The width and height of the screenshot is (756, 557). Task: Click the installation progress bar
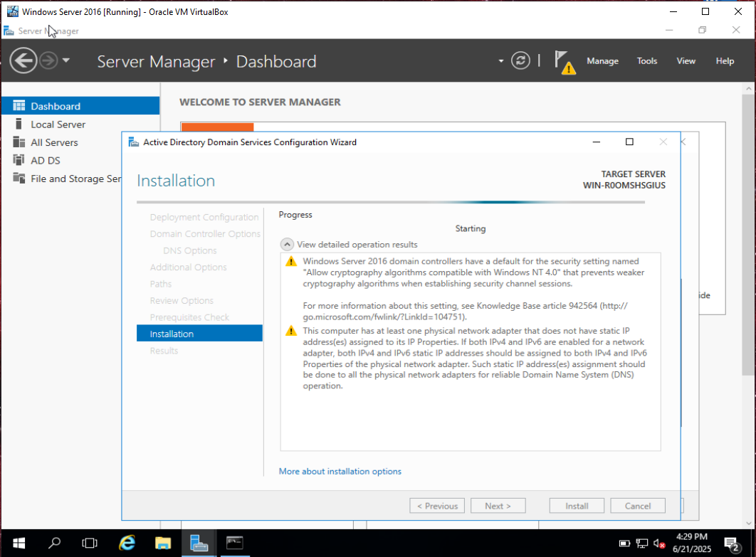391,202
